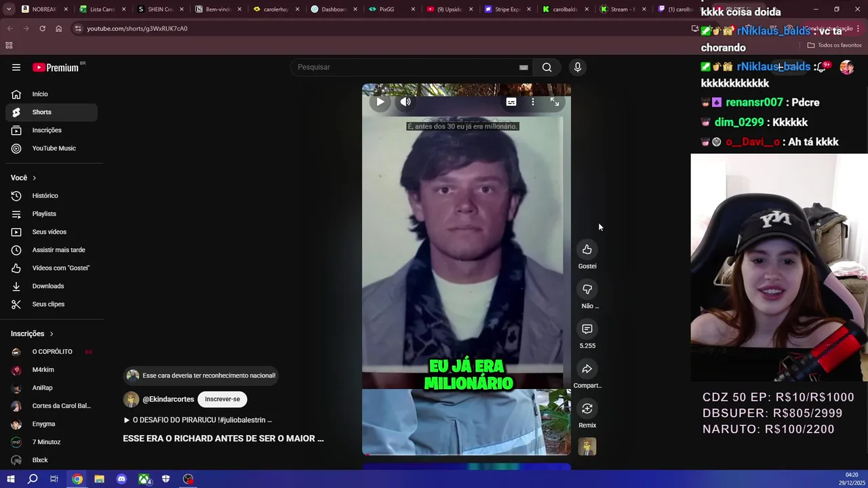This screenshot has width=868, height=488.
Task: Switch to the PixGG tab
Action: 391,9
